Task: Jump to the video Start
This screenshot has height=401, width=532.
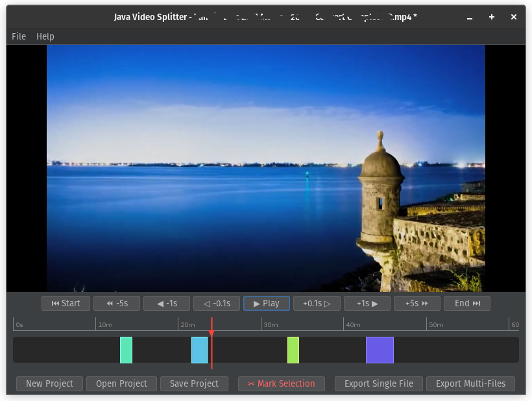Action: click(x=66, y=303)
